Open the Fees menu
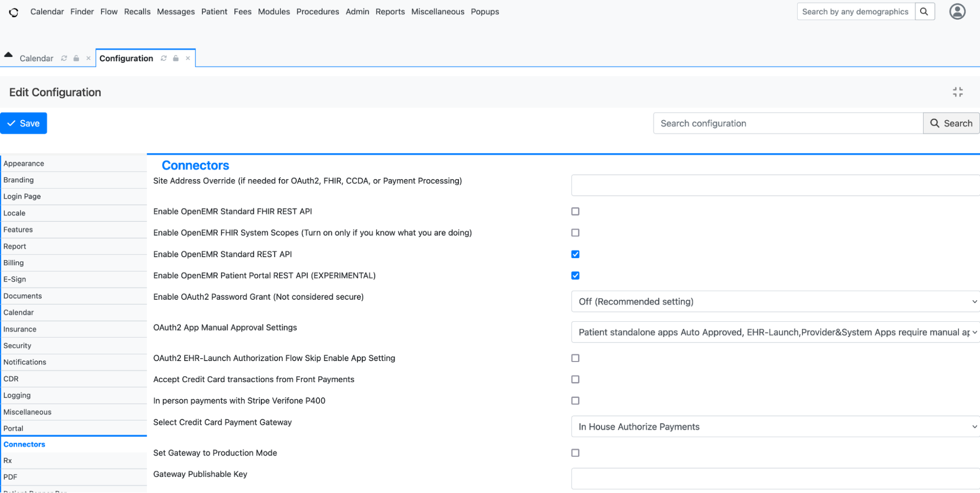The width and height of the screenshot is (980, 493). (243, 12)
